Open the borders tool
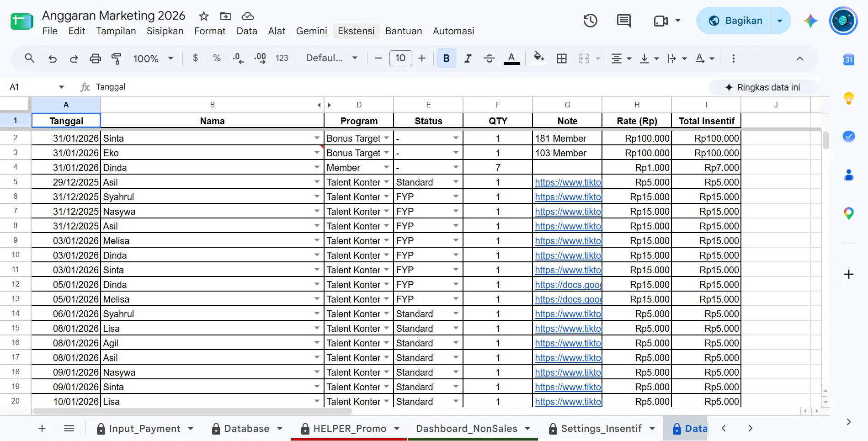Screen dimensions: 868x441 (562, 58)
